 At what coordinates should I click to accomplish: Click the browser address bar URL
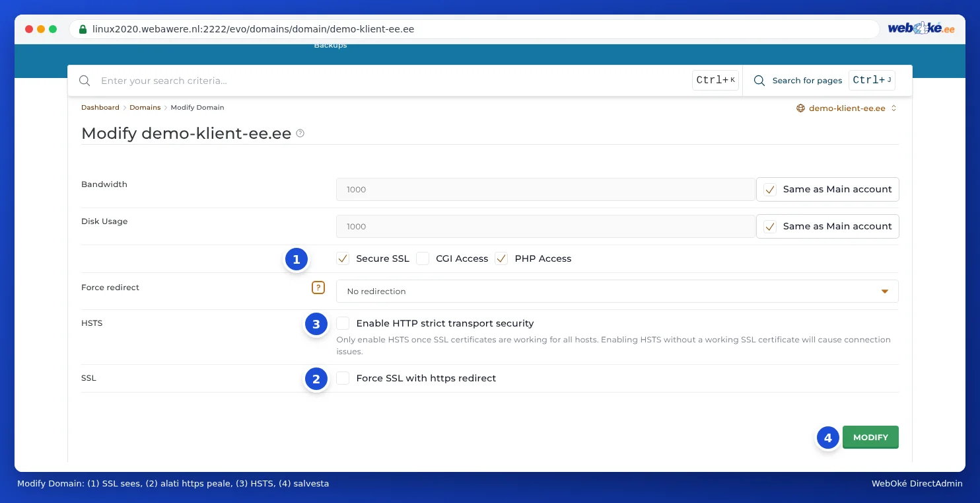coord(253,29)
